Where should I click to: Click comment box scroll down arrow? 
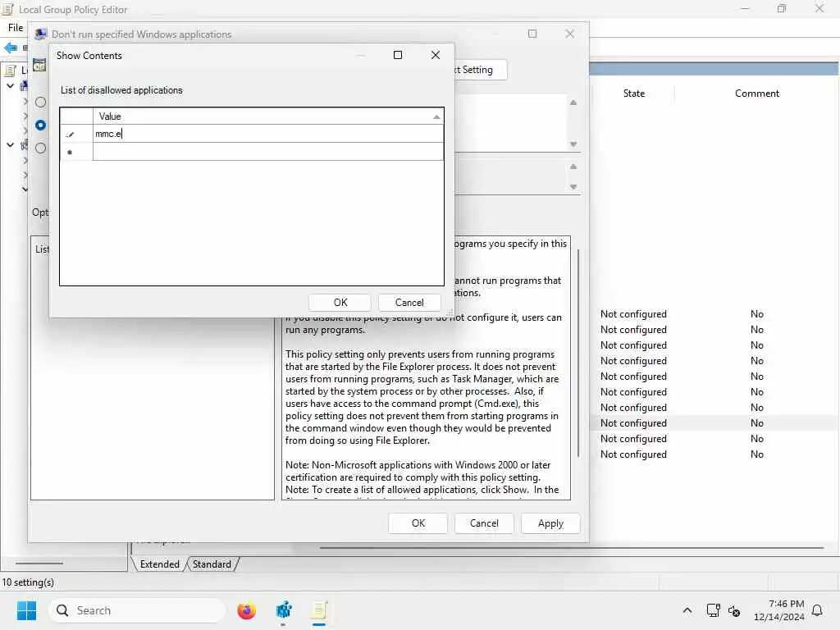(573, 144)
